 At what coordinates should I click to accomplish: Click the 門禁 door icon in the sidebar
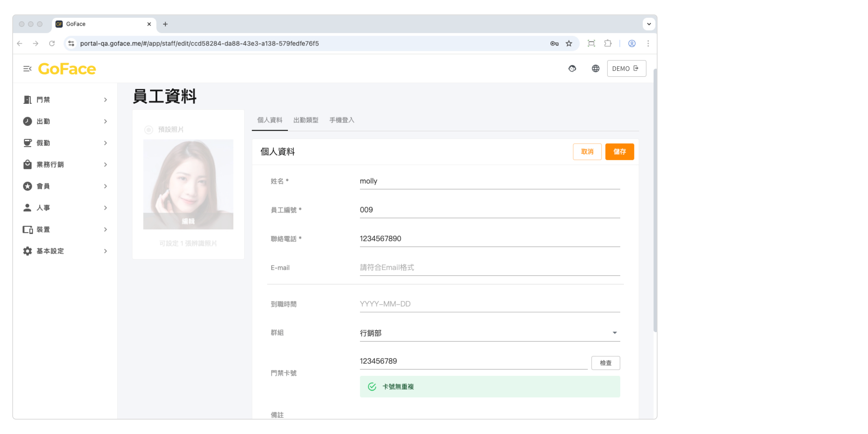(27, 100)
